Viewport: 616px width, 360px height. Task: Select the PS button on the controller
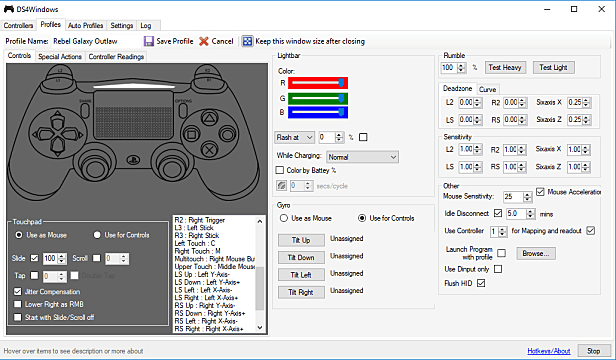click(x=134, y=160)
